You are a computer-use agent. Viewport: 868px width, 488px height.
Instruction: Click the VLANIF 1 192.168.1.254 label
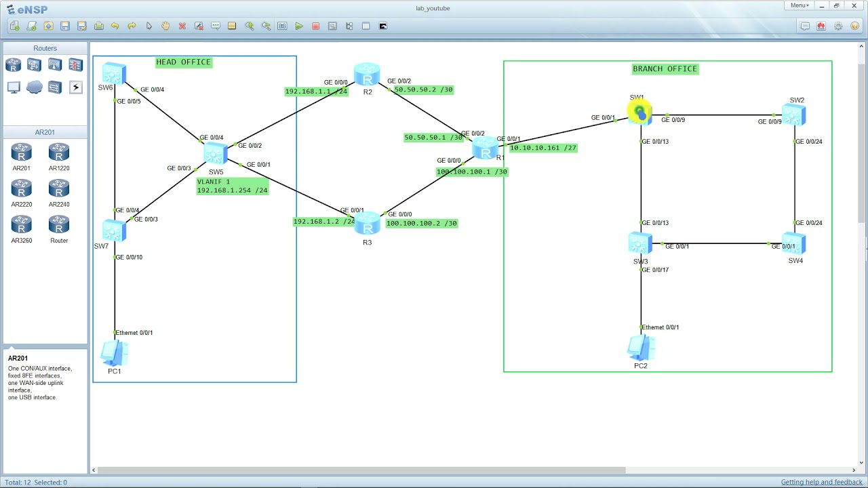pyautogui.click(x=232, y=186)
